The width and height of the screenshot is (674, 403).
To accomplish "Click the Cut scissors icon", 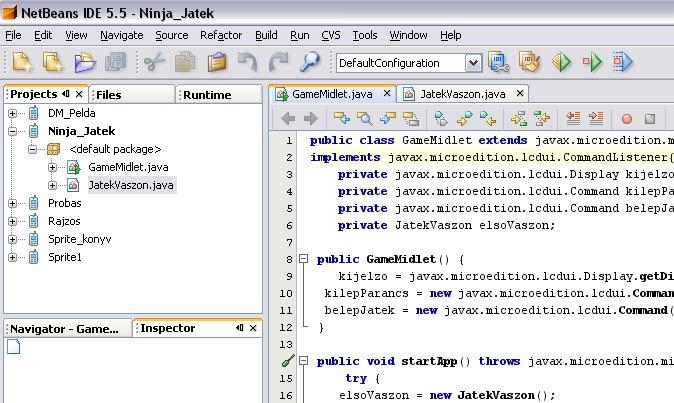I will tap(154, 62).
